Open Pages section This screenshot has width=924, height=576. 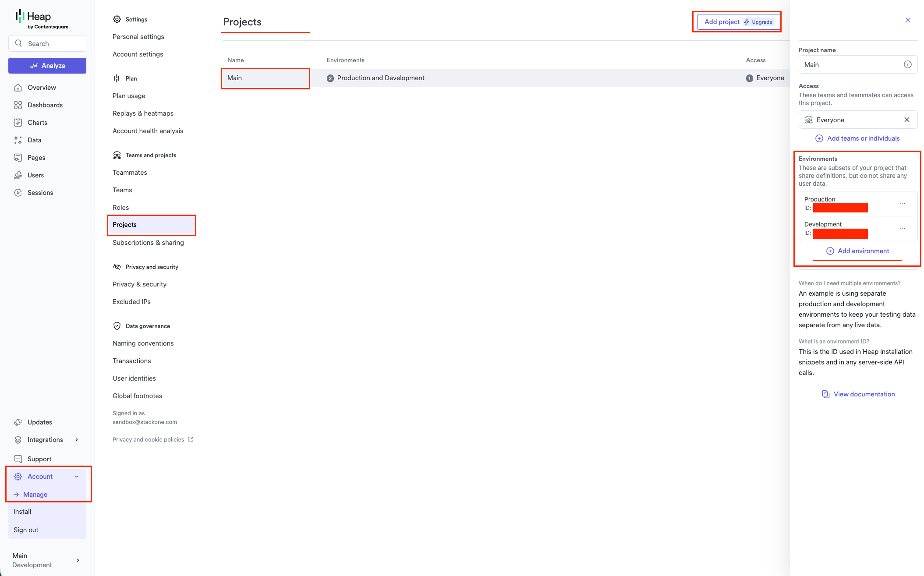[36, 158]
